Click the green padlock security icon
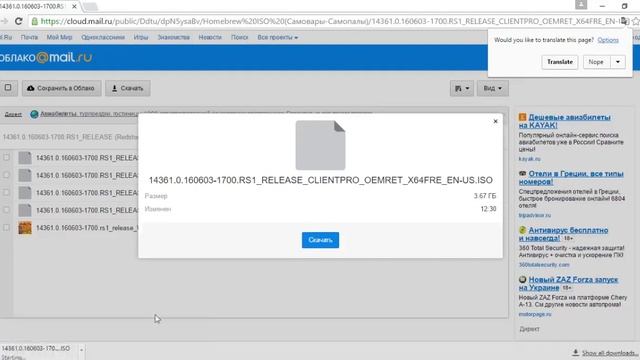This screenshot has height=360, width=640. coord(35,21)
